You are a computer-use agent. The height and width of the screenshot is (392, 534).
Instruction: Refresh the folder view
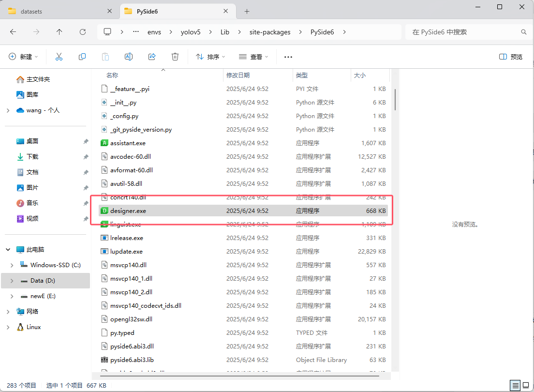pos(82,31)
